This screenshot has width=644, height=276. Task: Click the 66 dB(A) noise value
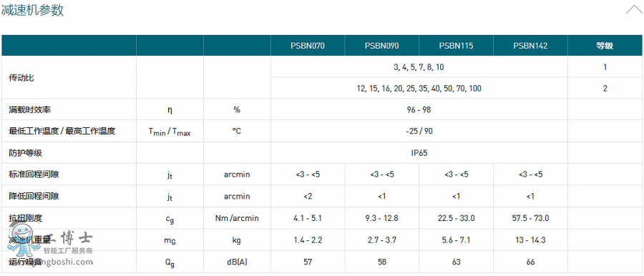(530, 262)
